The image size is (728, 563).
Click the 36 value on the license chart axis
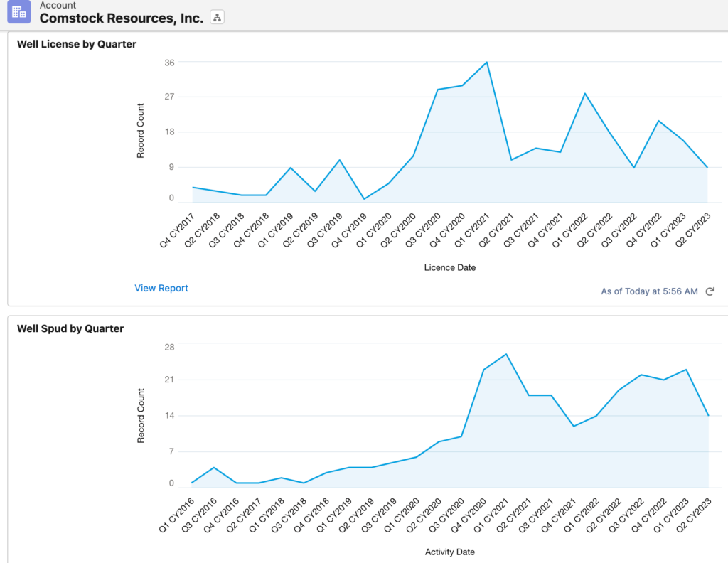[x=169, y=63]
